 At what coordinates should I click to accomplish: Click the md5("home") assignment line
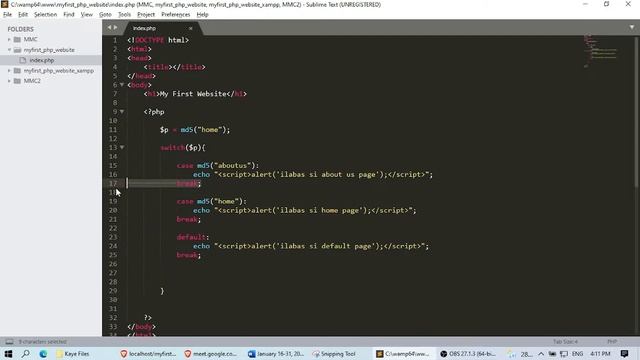pyautogui.click(x=195, y=130)
